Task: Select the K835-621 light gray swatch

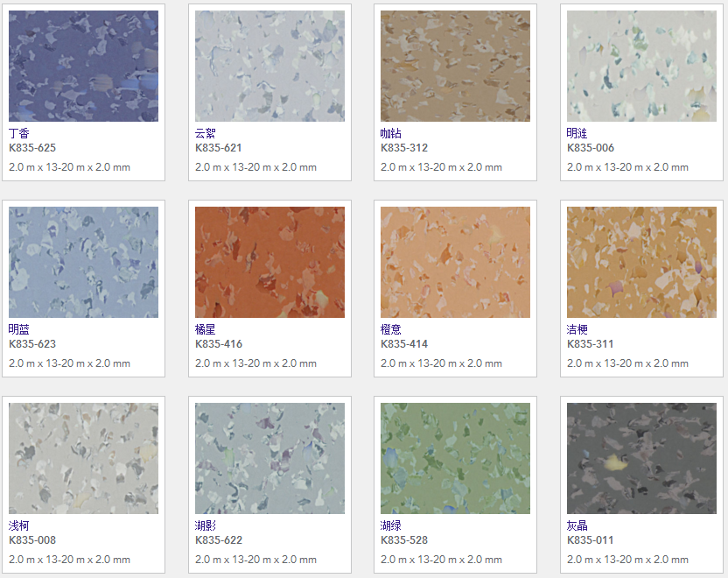Action: [x=269, y=66]
